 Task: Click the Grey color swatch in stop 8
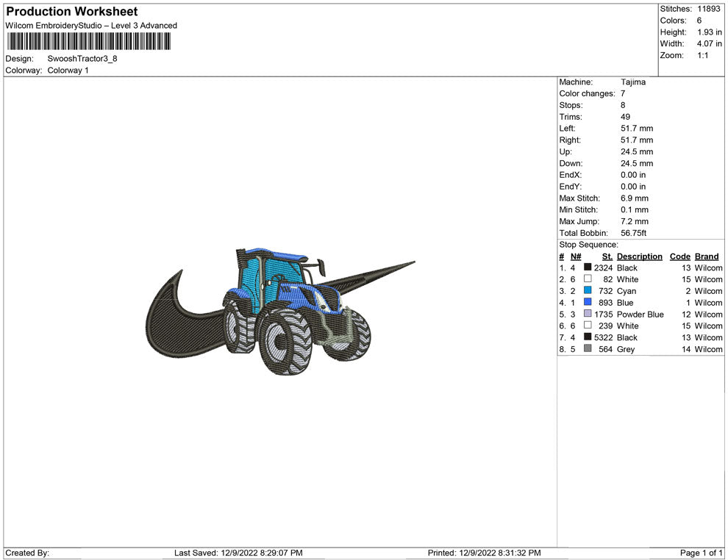[588, 348]
